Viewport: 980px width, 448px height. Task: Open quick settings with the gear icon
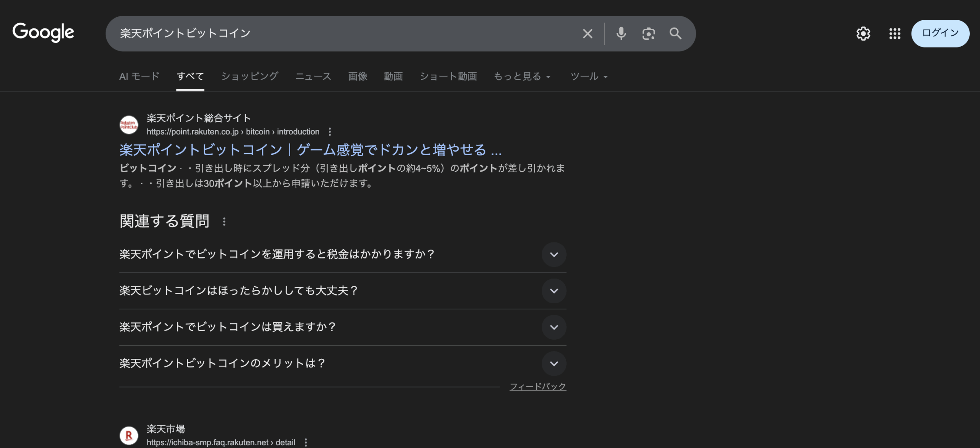[864, 34]
